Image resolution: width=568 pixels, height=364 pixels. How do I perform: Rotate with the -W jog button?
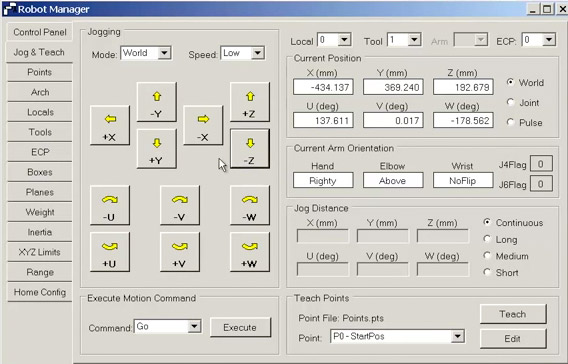click(250, 205)
